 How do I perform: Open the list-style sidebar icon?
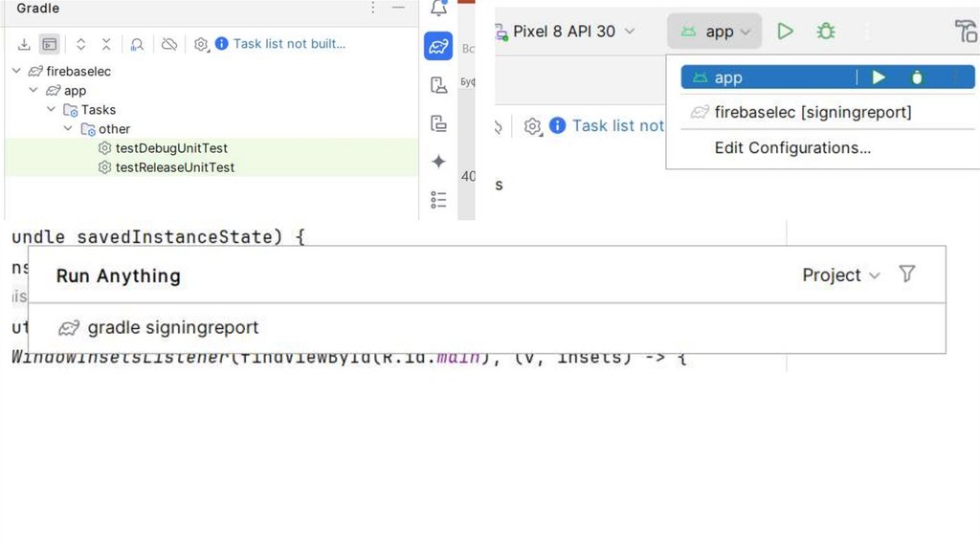click(438, 200)
